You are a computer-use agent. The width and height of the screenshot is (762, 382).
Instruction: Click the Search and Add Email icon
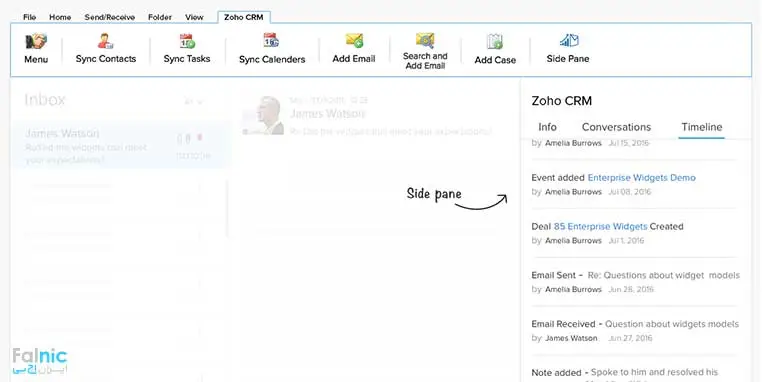click(x=425, y=40)
